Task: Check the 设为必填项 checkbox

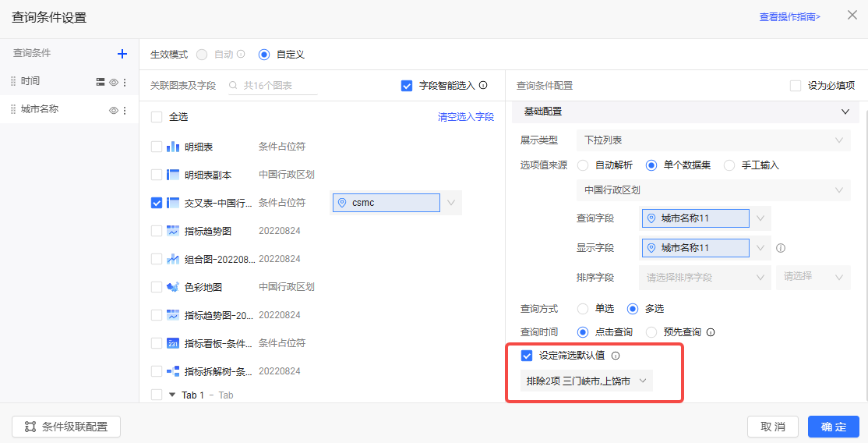Action: pyautogui.click(x=796, y=86)
